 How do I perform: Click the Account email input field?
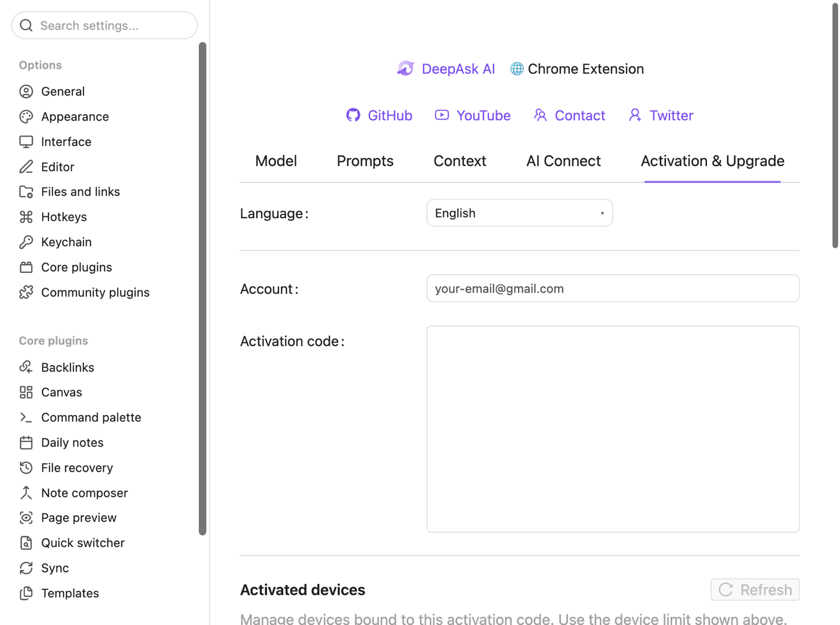coord(613,289)
